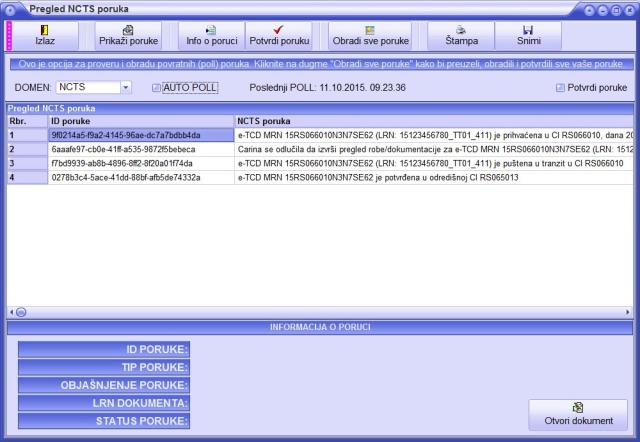This screenshot has height=442, width=640.
Task: Select message ID 6aaafe97-cb0e-41ff-a535-9872f5bebeca
Action: (141, 149)
